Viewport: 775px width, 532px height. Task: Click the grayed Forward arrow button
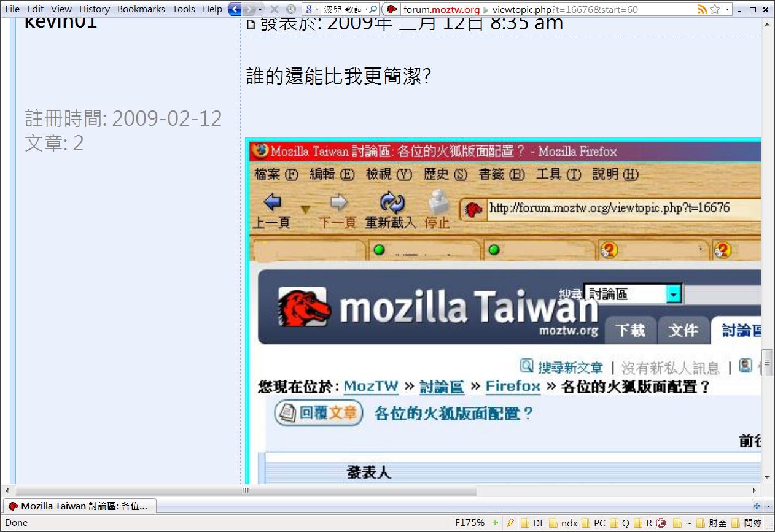[249, 9]
